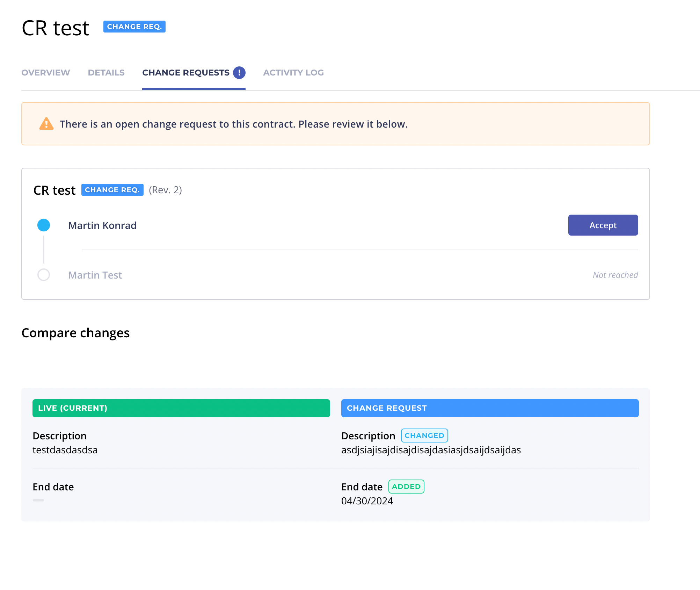
Task: Click the CHANGED badge next to Description
Action: (424, 436)
